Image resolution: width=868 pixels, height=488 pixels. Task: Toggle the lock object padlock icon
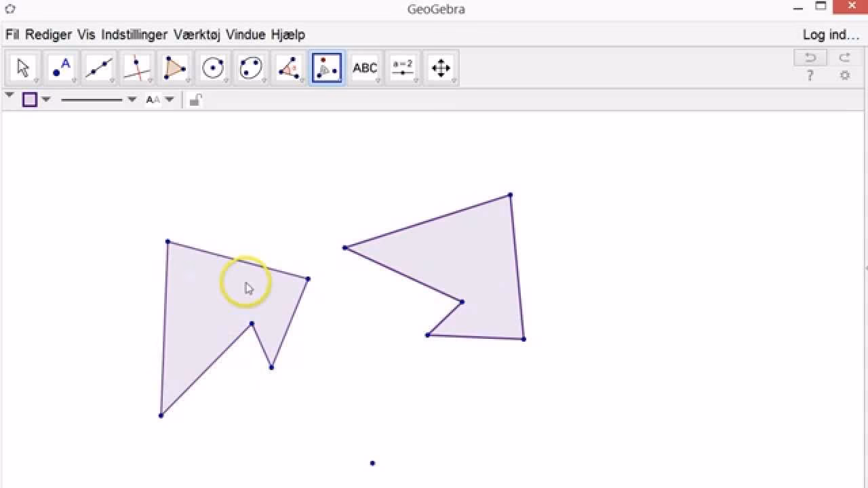point(195,100)
